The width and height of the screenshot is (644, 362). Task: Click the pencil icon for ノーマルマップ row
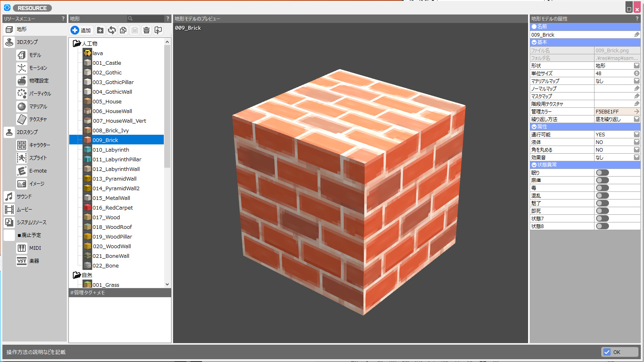click(x=637, y=88)
